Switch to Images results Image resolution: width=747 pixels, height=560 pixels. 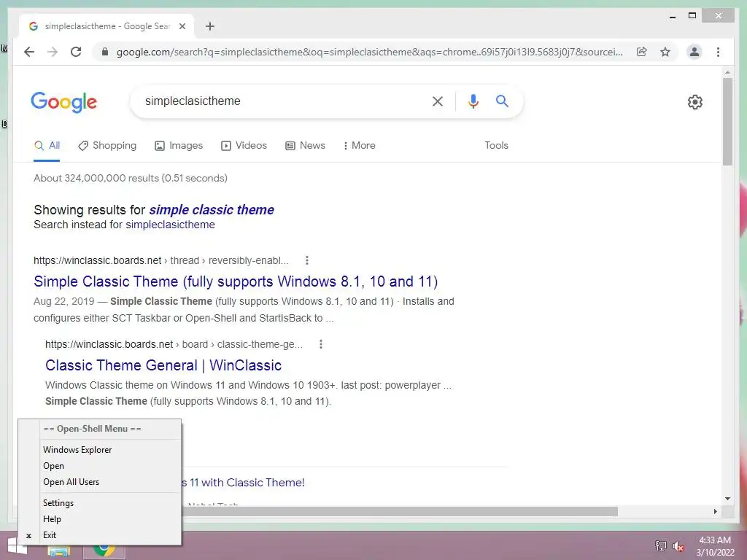[179, 145]
